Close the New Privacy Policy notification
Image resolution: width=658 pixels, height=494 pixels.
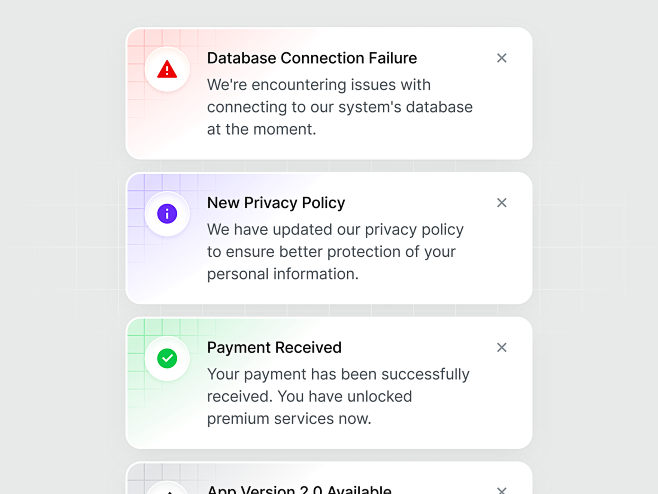coord(501,203)
